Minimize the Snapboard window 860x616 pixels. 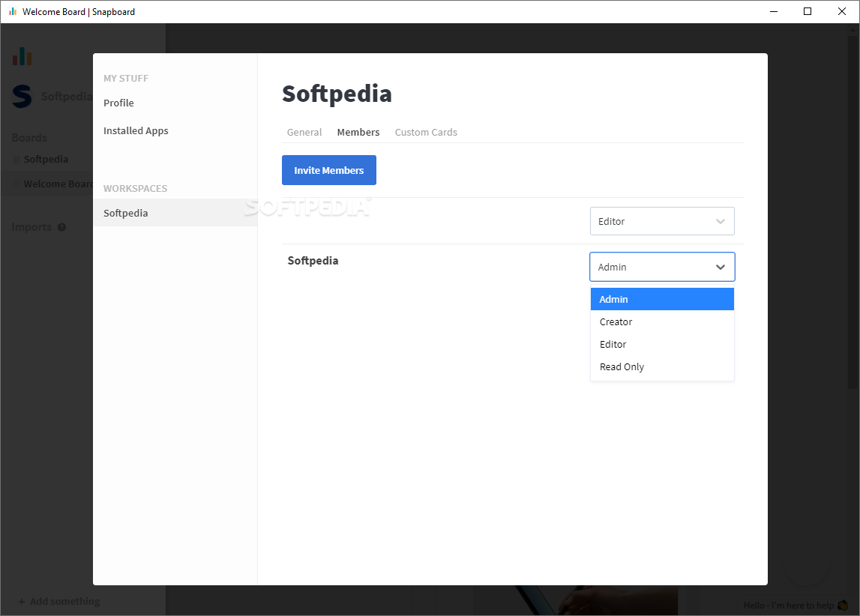[x=773, y=11]
